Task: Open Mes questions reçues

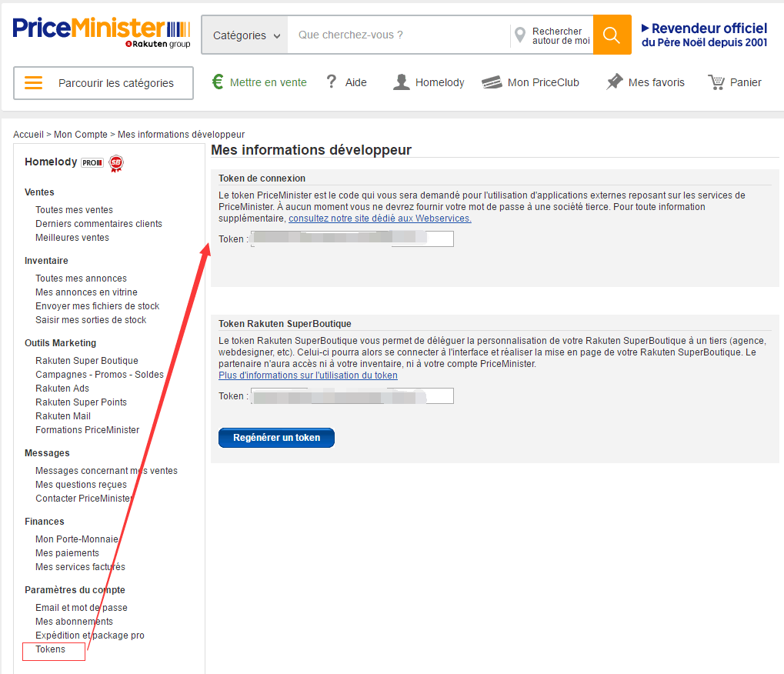Action: point(81,485)
